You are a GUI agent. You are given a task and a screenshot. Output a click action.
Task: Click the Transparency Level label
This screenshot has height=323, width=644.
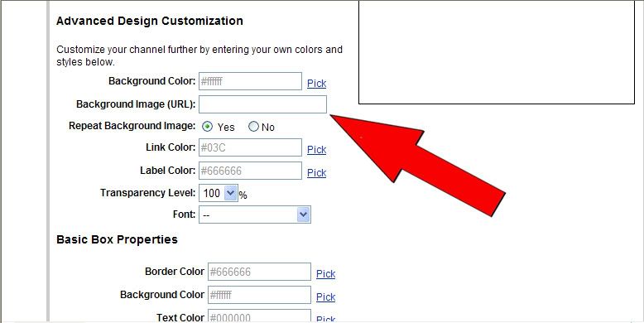[x=148, y=192]
